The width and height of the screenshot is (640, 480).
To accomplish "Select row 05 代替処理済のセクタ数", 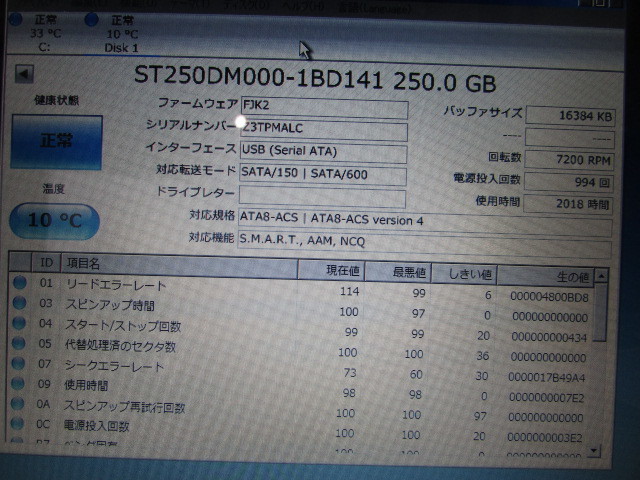I will click(300, 350).
